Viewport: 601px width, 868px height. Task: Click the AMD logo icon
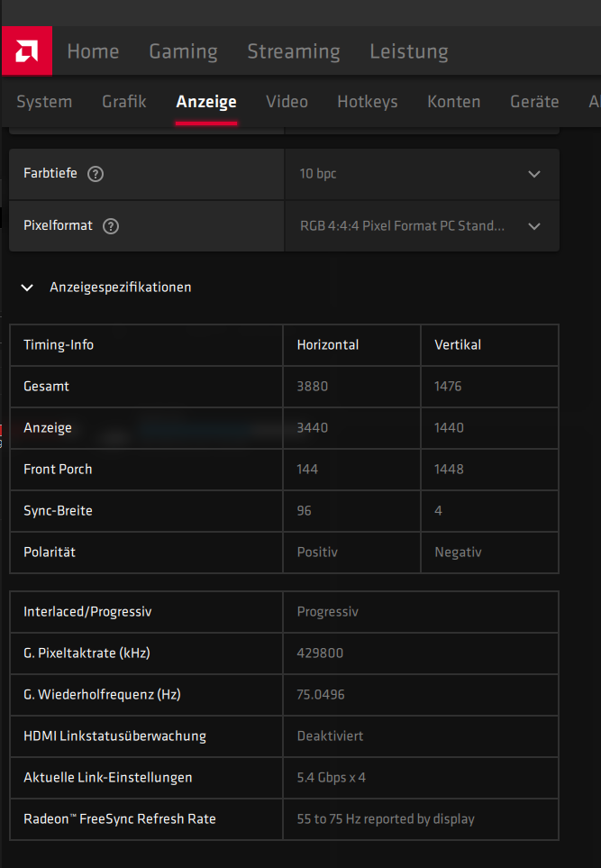point(26,51)
